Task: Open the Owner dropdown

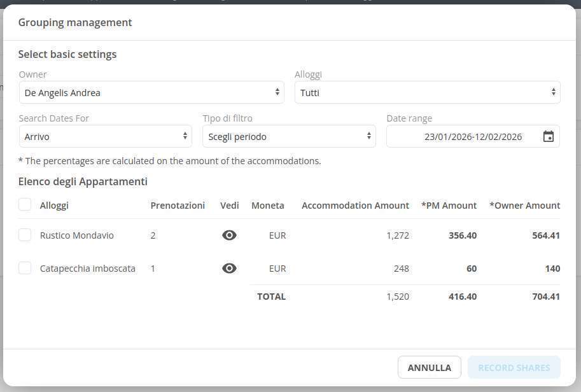Action: point(151,93)
